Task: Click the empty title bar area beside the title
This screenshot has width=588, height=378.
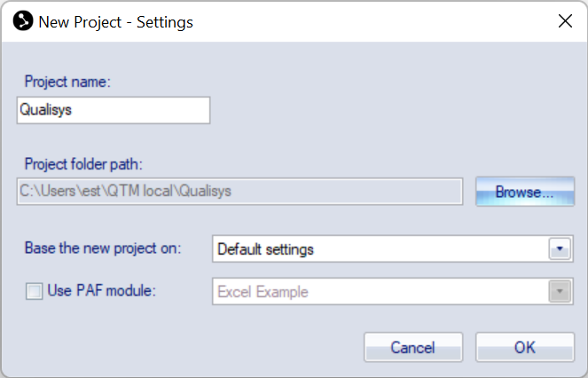Action: [372, 21]
